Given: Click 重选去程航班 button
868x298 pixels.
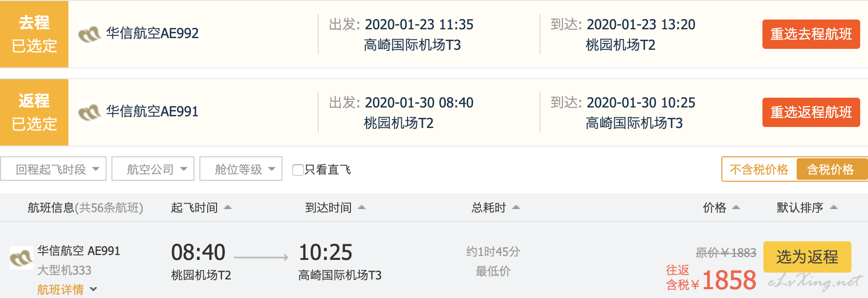Looking at the screenshot, I should [811, 34].
